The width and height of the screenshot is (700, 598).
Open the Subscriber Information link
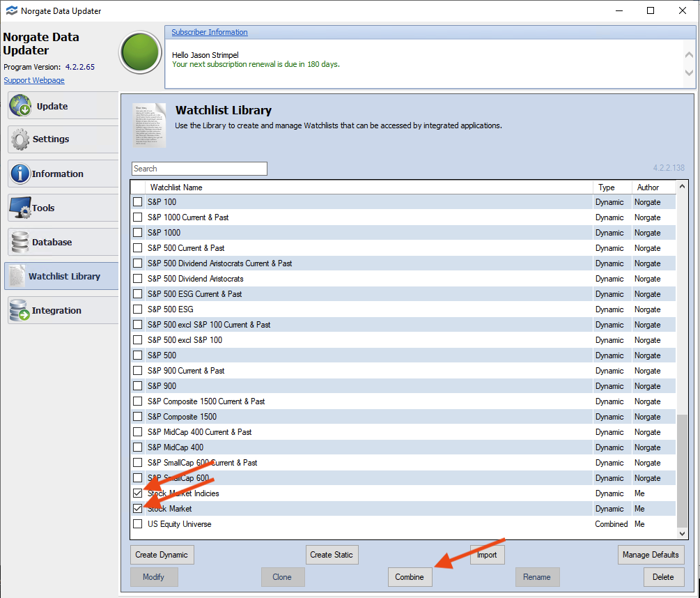point(209,32)
